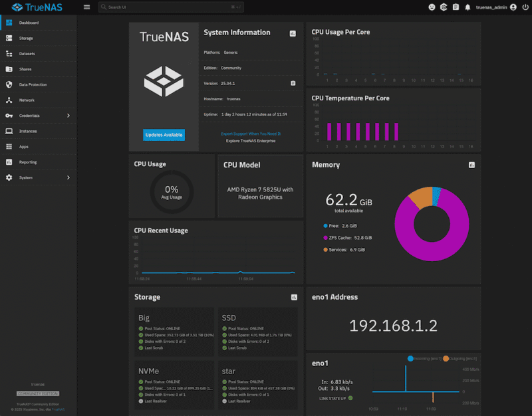Click the CPU Usage 0% gauge
Screen dimensions: 532x416
click(x=172, y=192)
